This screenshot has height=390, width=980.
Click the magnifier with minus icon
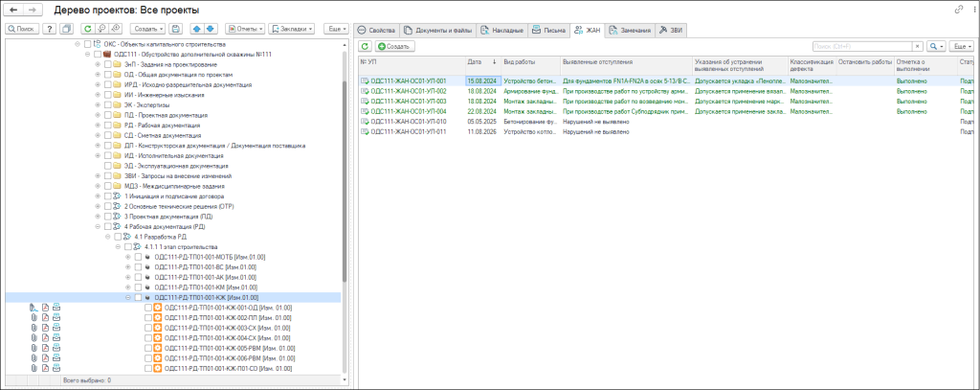point(101,29)
